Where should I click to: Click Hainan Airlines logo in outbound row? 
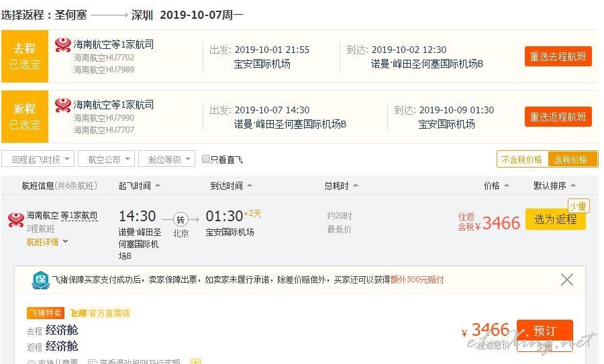(x=63, y=45)
